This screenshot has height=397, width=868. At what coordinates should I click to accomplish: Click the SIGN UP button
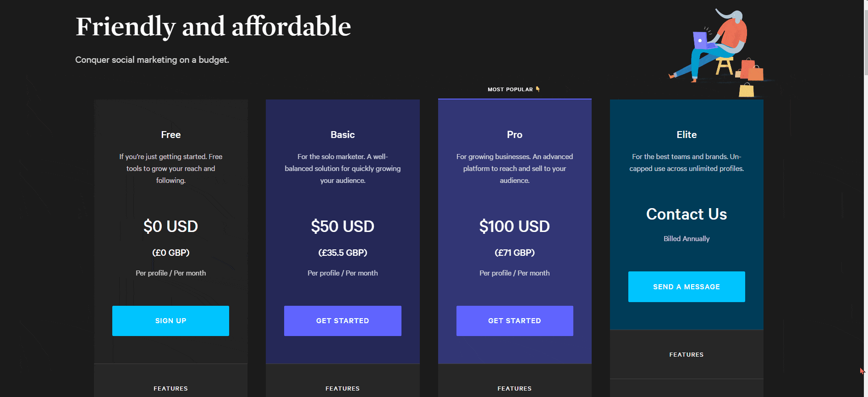tap(170, 321)
